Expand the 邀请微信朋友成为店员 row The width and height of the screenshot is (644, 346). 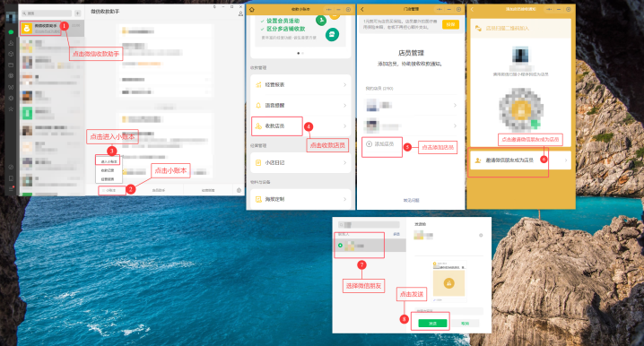coord(521,160)
